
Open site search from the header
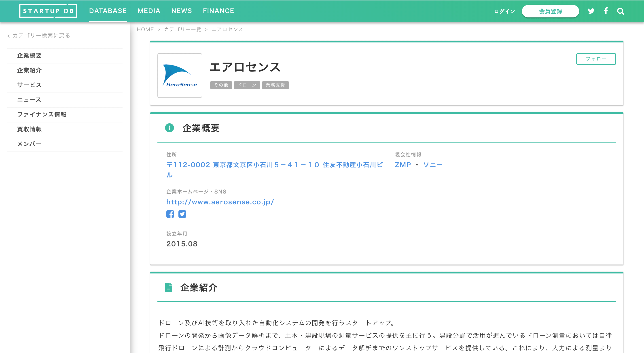[x=621, y=11]
